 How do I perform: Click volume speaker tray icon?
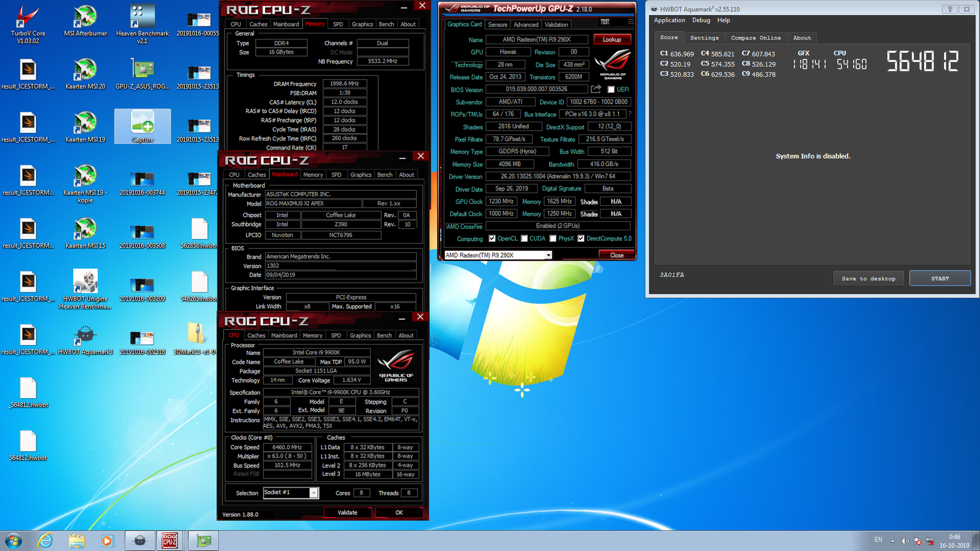pos(905,541)
